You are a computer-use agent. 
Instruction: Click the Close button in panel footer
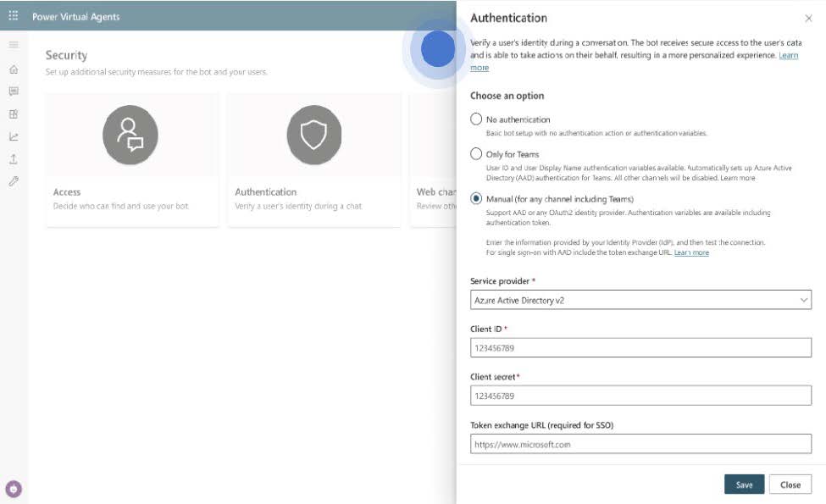(790, 485)
